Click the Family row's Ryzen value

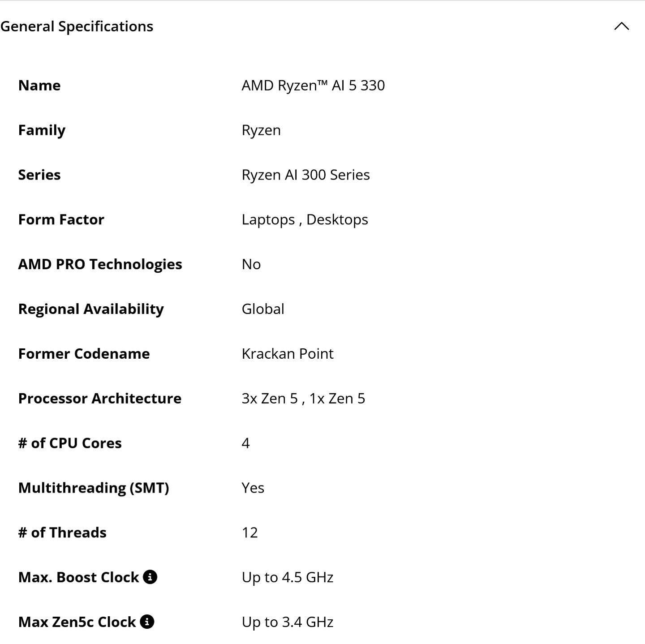261,130
